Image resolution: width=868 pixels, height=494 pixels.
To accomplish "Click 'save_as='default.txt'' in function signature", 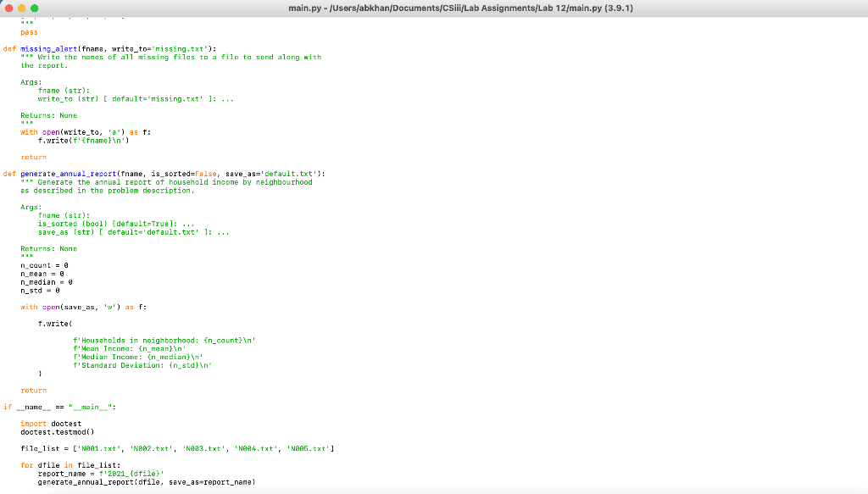I will coord(271,174).
